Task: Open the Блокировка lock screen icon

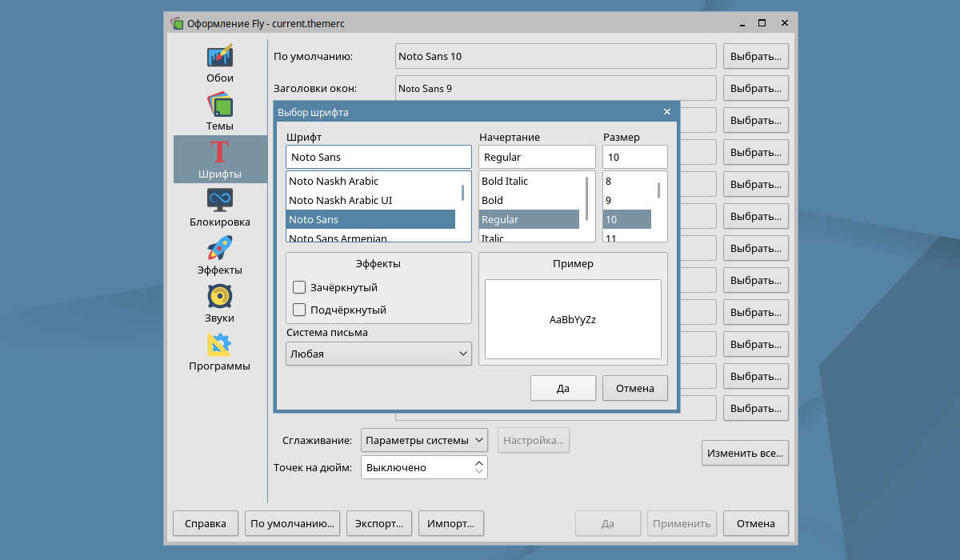Action: pyautogui.click(x=220, y=201)
